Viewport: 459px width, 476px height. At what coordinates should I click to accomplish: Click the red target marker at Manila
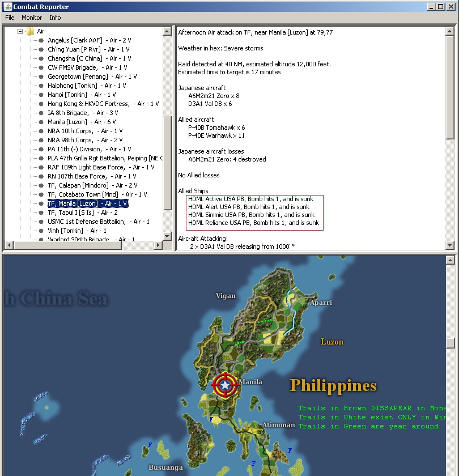pos(225,385)
